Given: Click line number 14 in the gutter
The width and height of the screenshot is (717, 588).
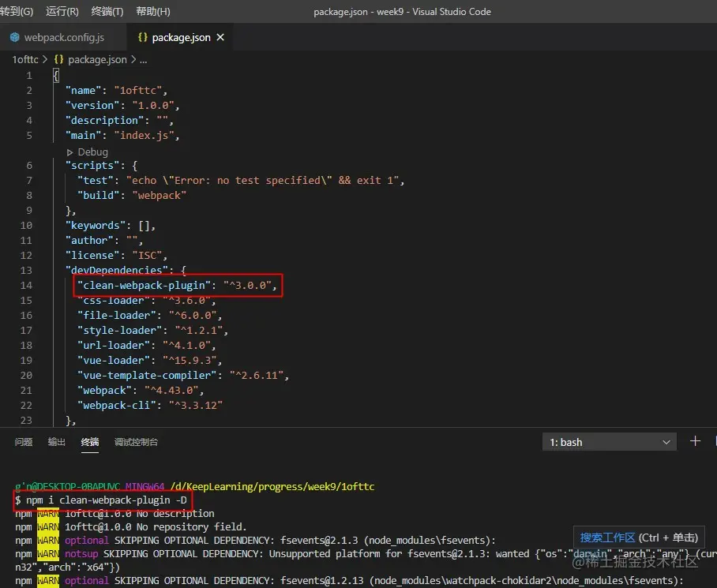Looking at the screenshot, I should [26, 286].
